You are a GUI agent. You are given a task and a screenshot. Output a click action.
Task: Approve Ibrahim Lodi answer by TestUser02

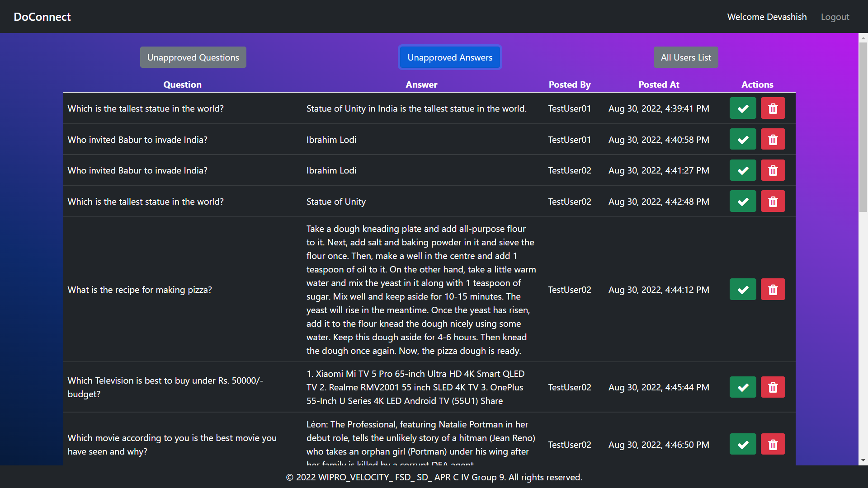(x=743, y=170)
